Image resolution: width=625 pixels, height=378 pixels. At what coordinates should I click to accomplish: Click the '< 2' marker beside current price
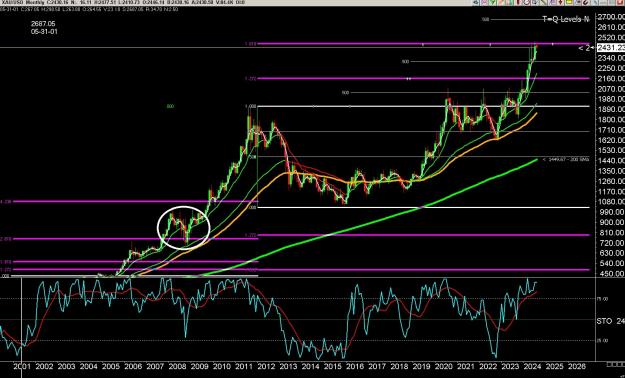pyautogui.click(x=584, y=48)
